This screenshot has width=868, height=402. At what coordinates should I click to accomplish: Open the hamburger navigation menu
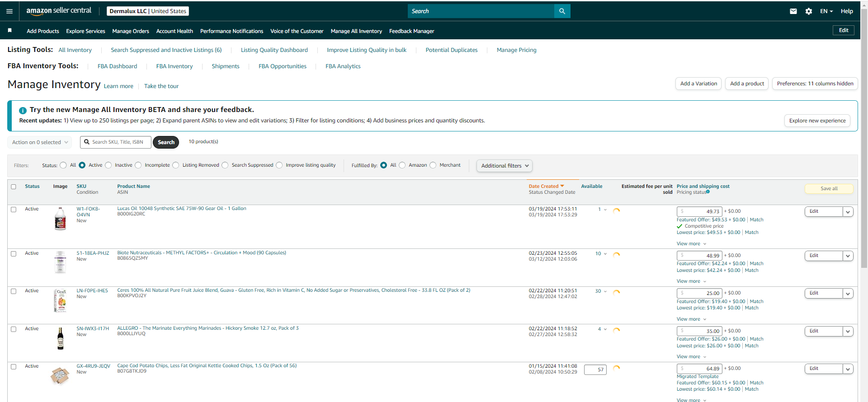click(9, 11)
